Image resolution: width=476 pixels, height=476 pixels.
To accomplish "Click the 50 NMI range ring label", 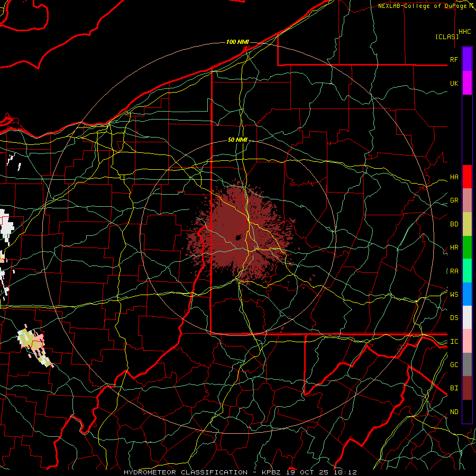I will coord(237,140).
